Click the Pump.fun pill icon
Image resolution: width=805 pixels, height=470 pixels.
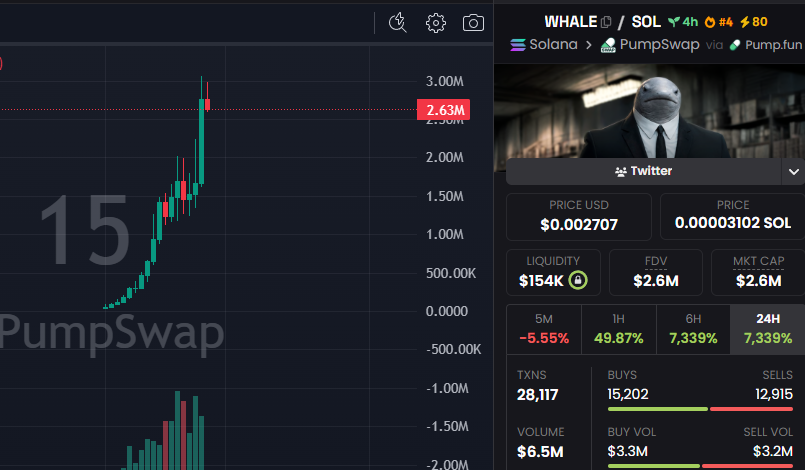(735, 45)
